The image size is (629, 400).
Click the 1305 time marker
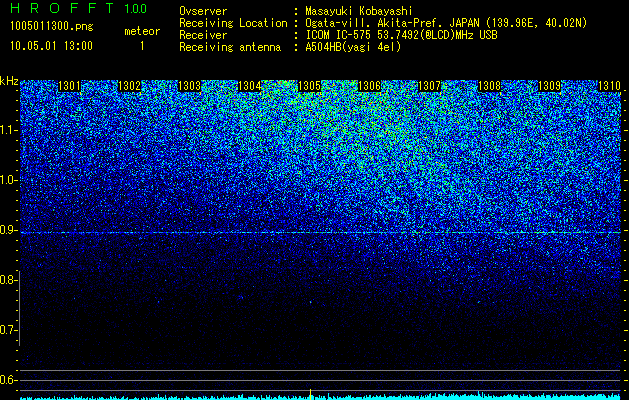point(310,86)
